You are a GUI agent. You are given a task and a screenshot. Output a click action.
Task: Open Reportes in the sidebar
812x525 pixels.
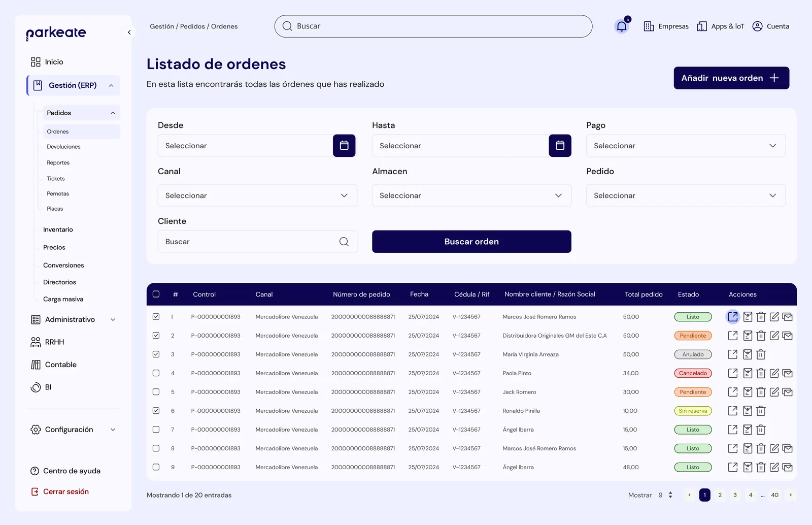[58, 162]
